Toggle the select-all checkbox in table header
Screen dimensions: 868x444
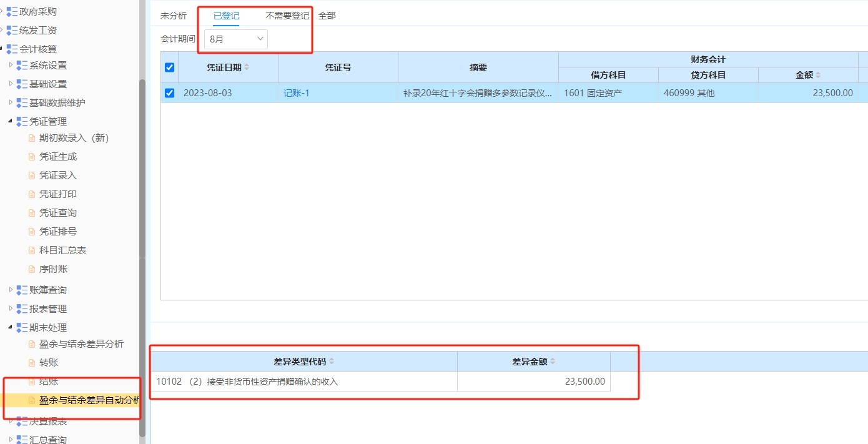[169, 67]
